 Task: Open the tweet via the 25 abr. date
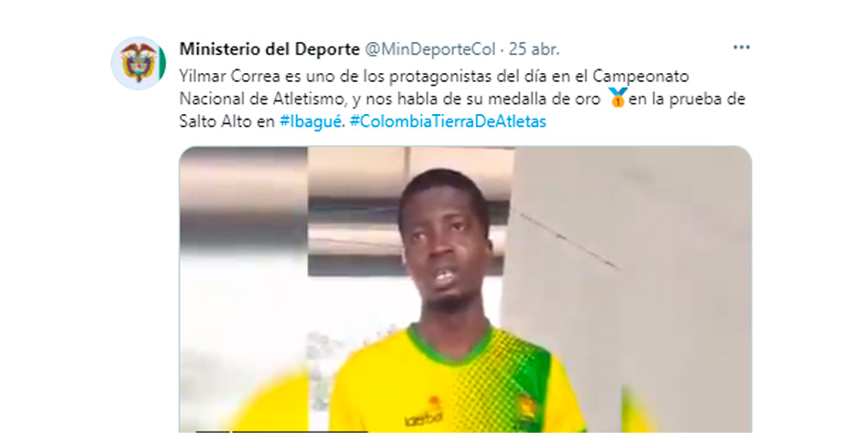tap(535, 49)
